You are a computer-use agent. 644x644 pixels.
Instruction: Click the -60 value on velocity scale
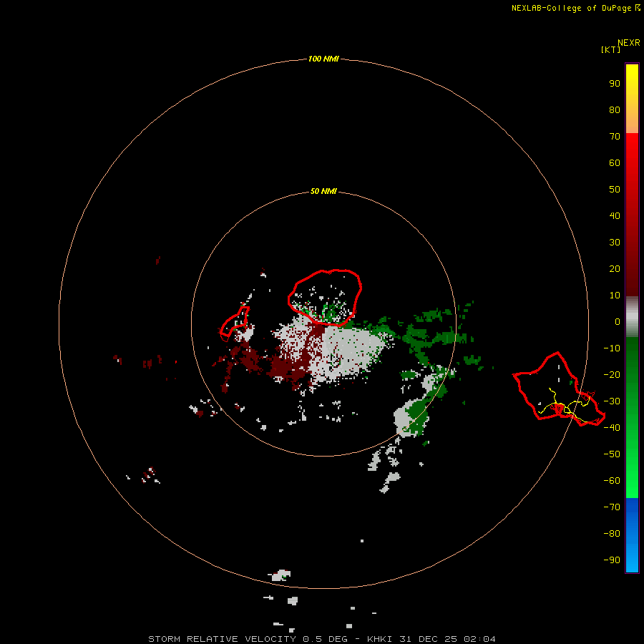612,481
